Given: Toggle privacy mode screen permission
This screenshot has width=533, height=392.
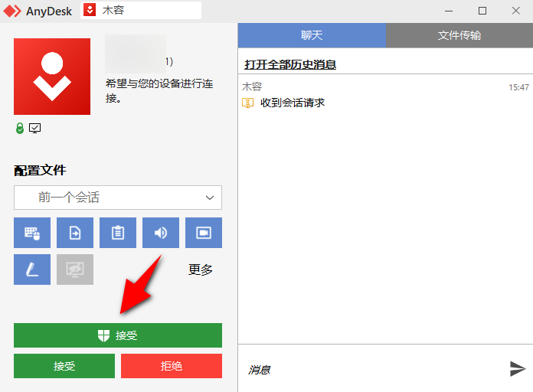Looking at the screenshot, I should 75,269.
